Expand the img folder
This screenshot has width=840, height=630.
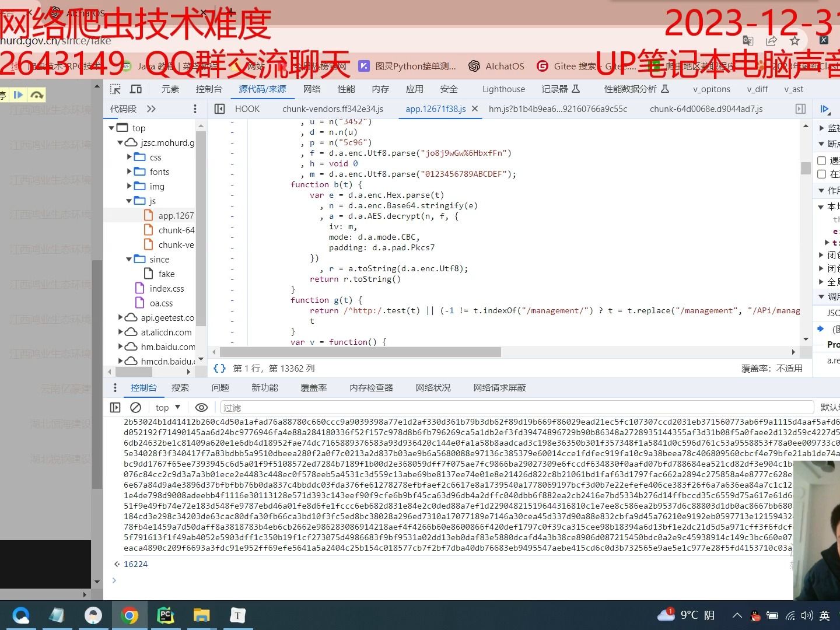pyautogui.click(x=129, y=186)
